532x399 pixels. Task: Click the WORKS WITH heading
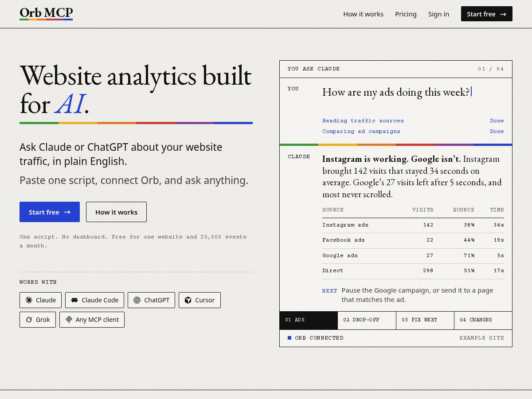38,282
